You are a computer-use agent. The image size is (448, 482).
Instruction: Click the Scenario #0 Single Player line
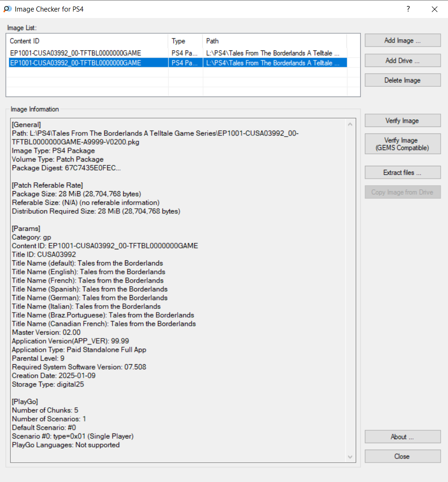pyautogui.click(x=73, y=436)
